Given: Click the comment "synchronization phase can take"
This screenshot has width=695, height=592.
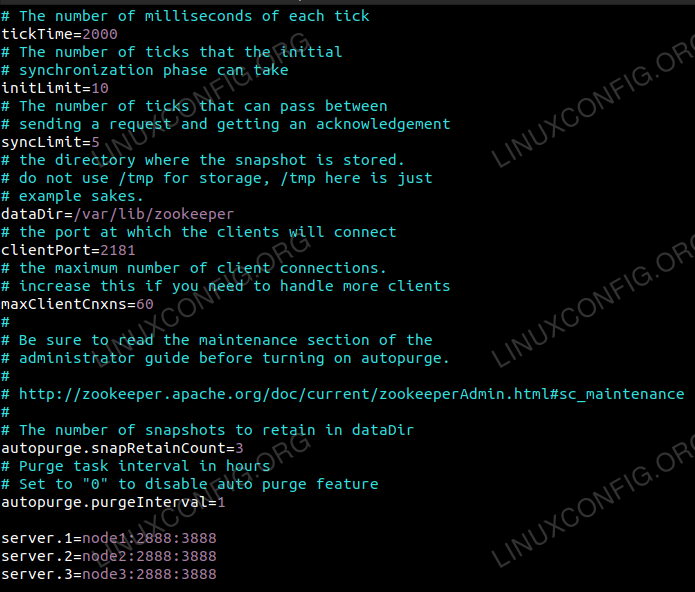Looking at the screenshot, I should click(x=153, y=70).
